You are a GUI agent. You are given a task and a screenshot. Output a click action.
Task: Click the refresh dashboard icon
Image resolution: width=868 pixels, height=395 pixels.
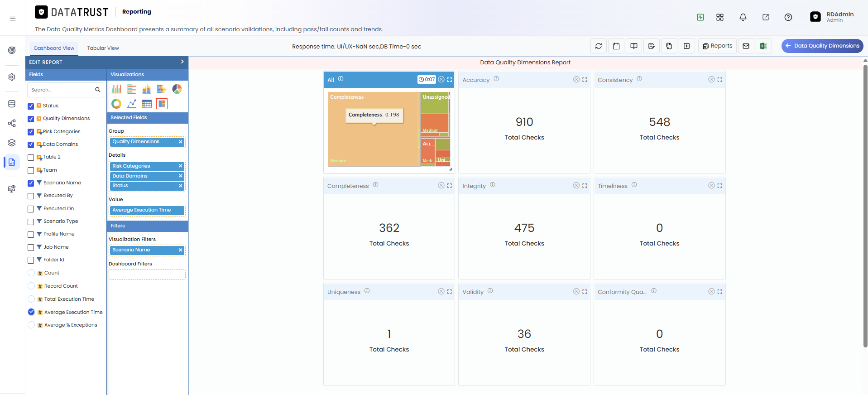point(599,46)
